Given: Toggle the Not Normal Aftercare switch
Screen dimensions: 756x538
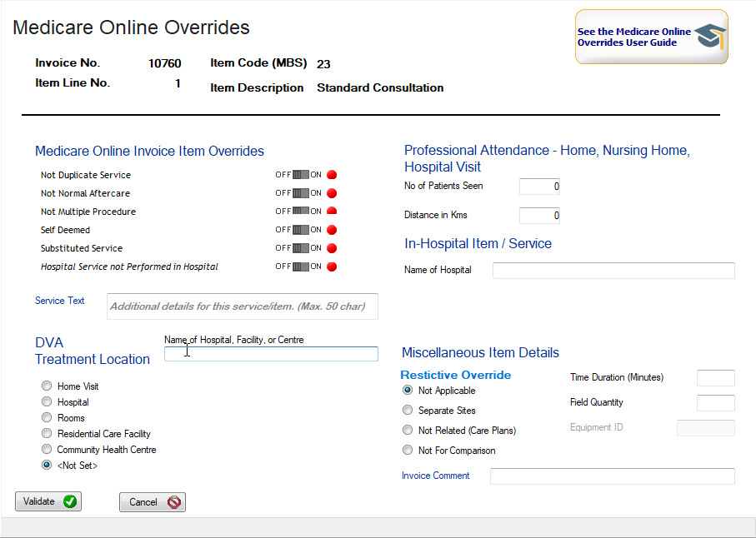Looking at the screenshot, I should tap(300, 193).
